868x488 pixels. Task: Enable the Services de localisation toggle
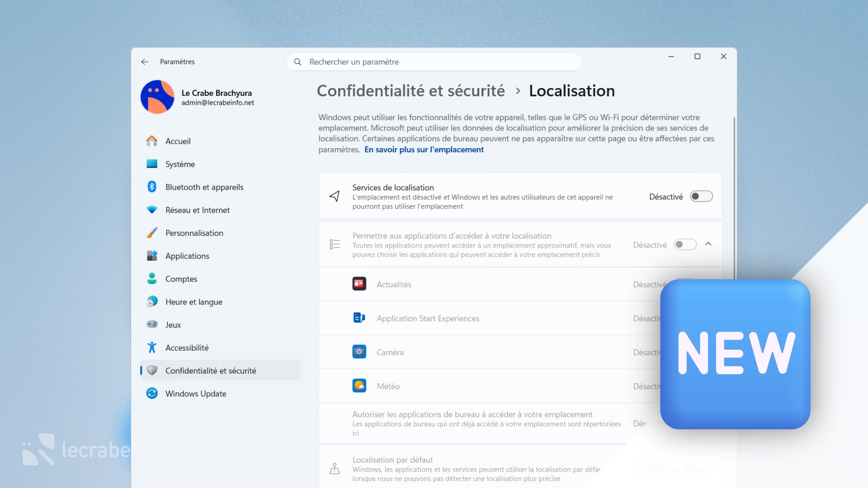click(x=701, y=197)
